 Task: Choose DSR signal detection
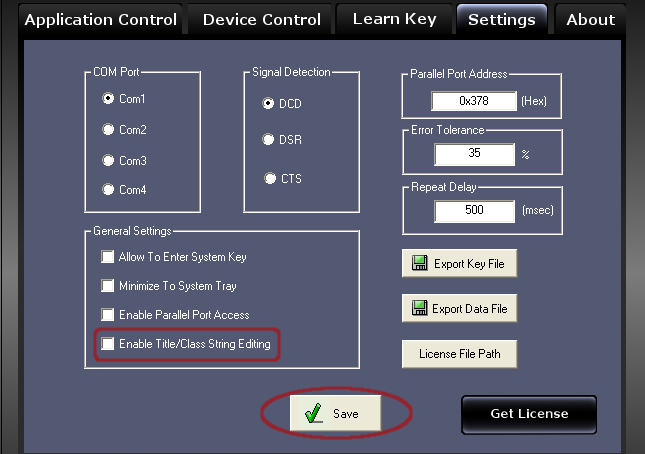[268, 139]
